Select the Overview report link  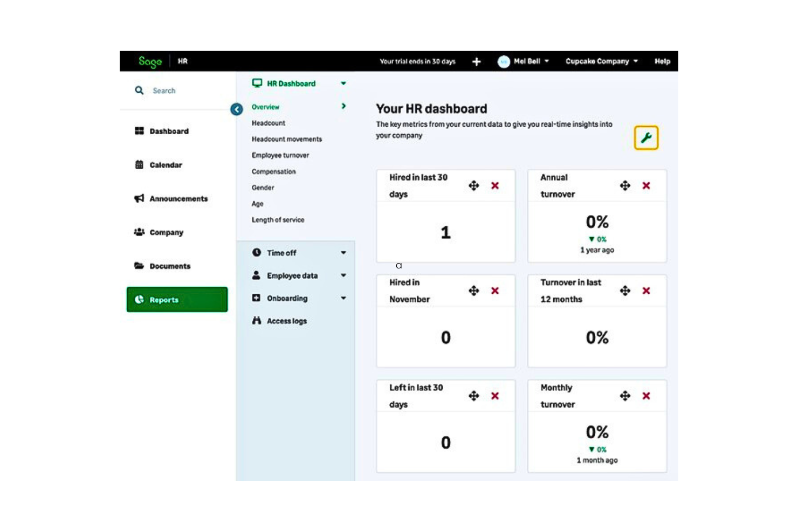tap(265, 107)
